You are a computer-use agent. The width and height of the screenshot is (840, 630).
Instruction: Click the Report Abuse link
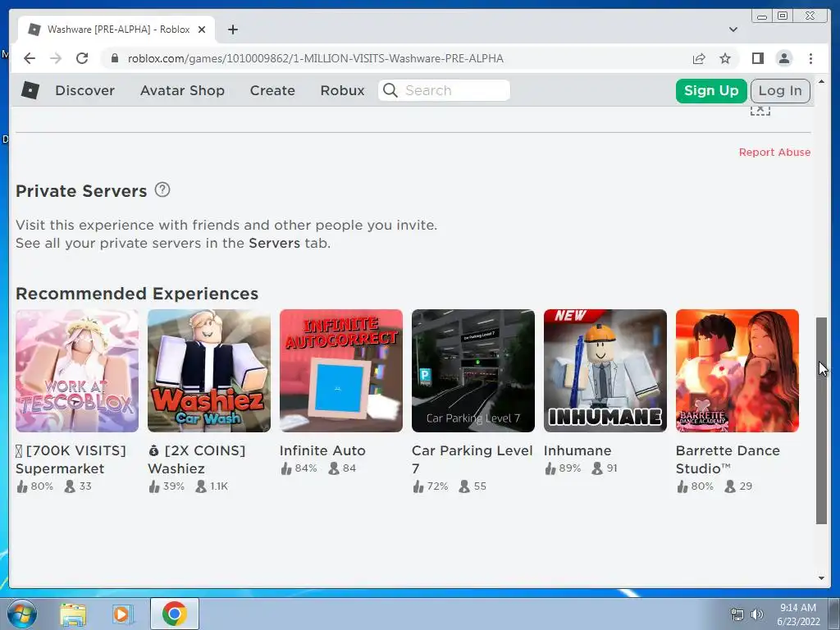pos(774,152)
